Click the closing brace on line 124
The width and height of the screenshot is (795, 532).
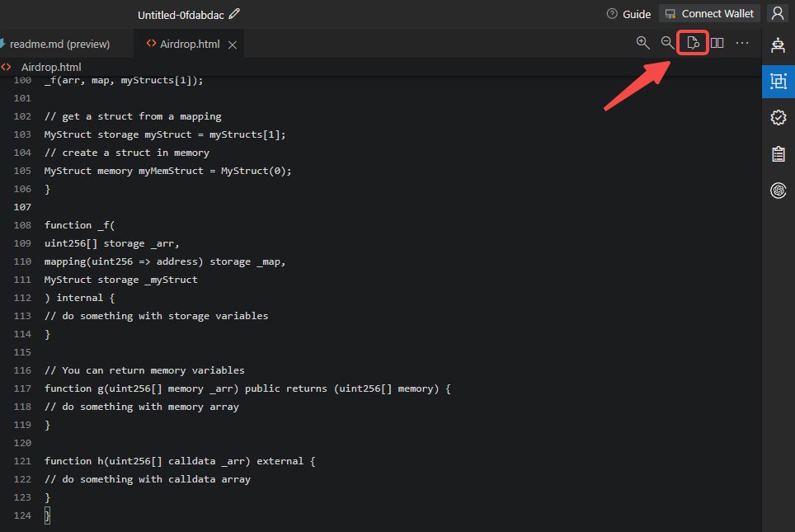47,516
